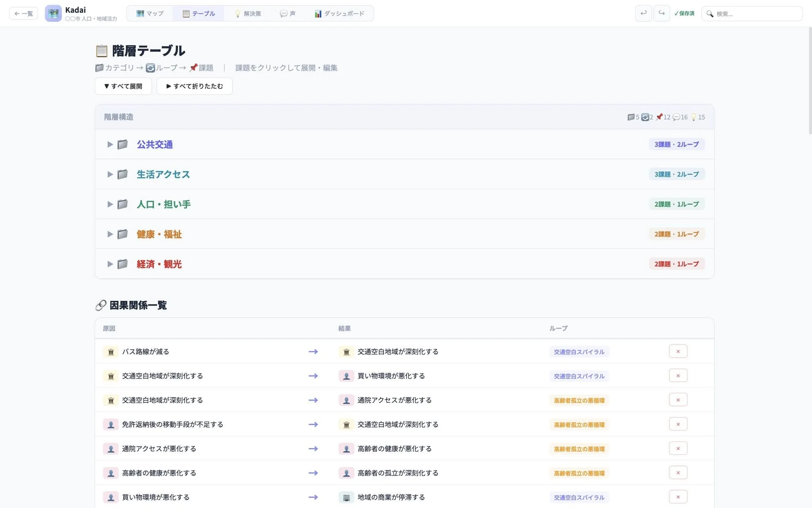Screen dimensions: 812x508
Task: Expand the 健康・福祉 category
Action: (110, 234)
